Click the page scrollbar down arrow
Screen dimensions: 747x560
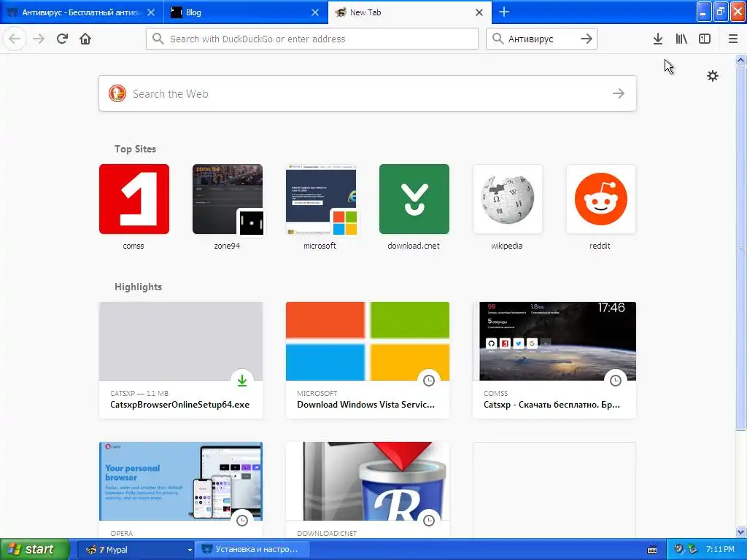pos(740,532)
